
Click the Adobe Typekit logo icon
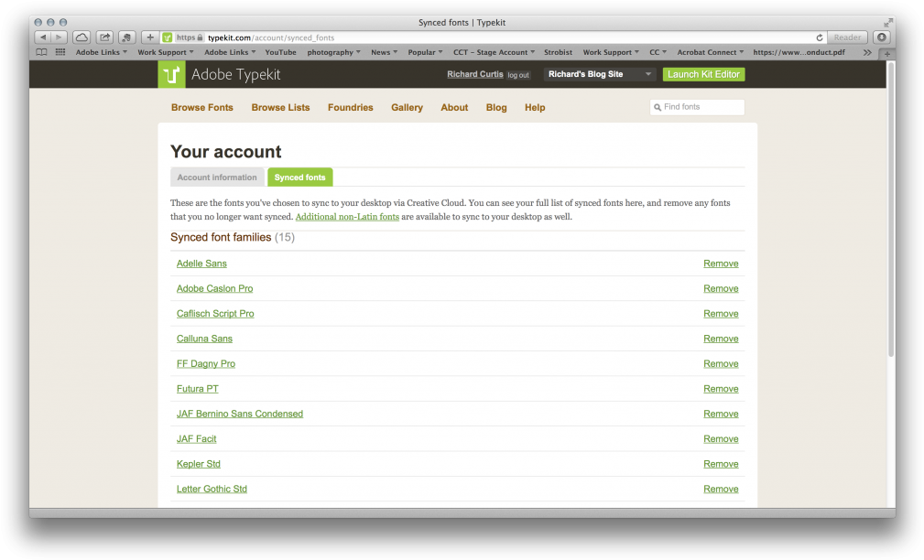(x=171, y=74)
